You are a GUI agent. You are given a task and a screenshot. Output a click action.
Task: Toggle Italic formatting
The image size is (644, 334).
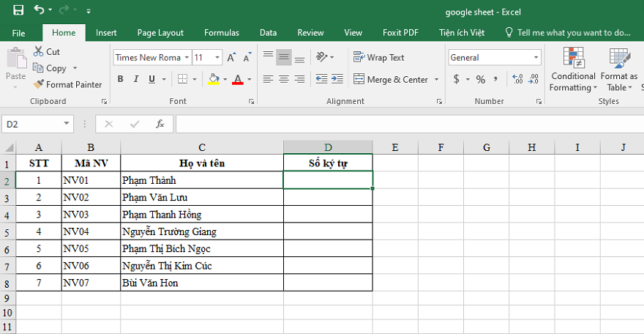tap(136, 79)
